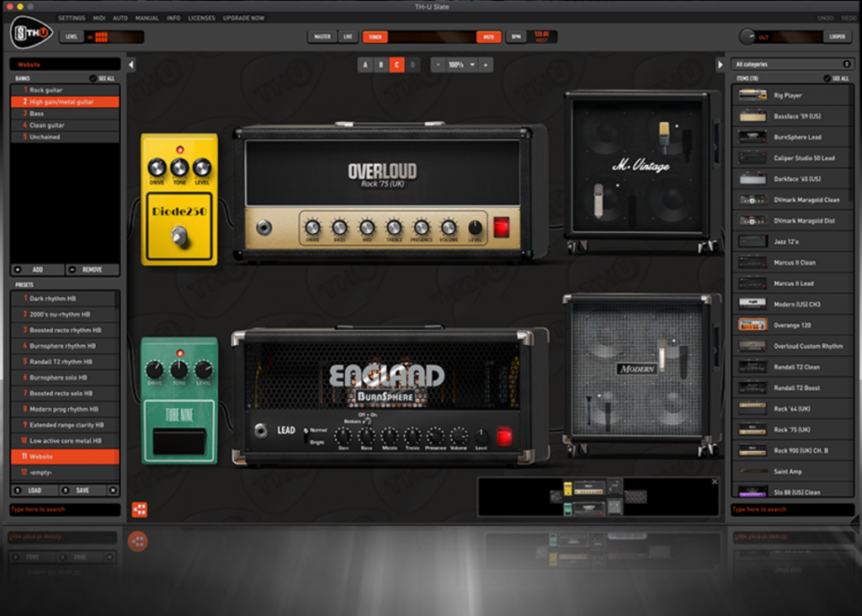Toggle SEE ALL checkbox in Items

827,78
